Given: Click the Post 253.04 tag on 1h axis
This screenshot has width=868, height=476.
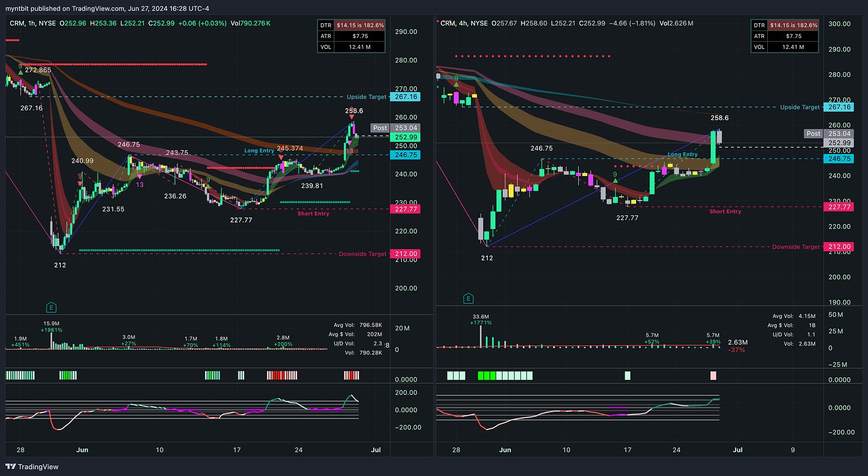Looking at the screenshot, I should [395, 128].
